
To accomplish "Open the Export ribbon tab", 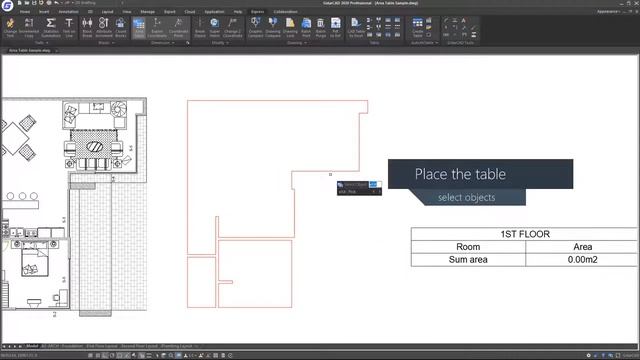I will click(x=170, y=11).
